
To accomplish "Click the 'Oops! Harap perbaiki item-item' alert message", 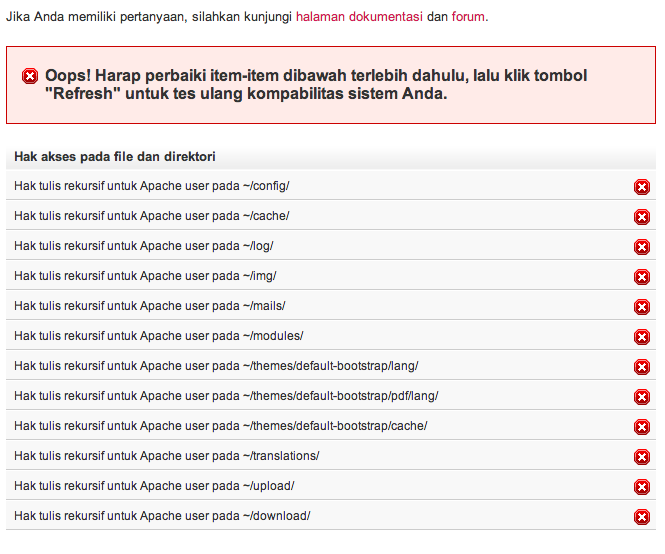I will 316,84.
